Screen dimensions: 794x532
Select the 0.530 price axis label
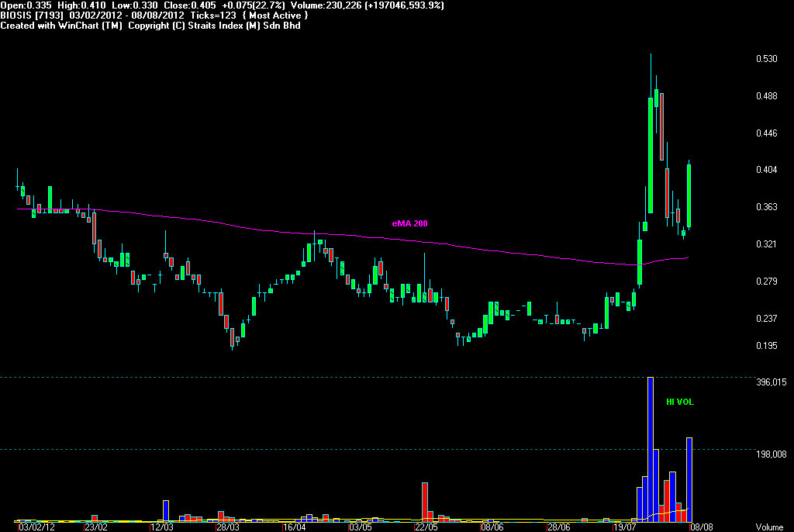point(767,59)
